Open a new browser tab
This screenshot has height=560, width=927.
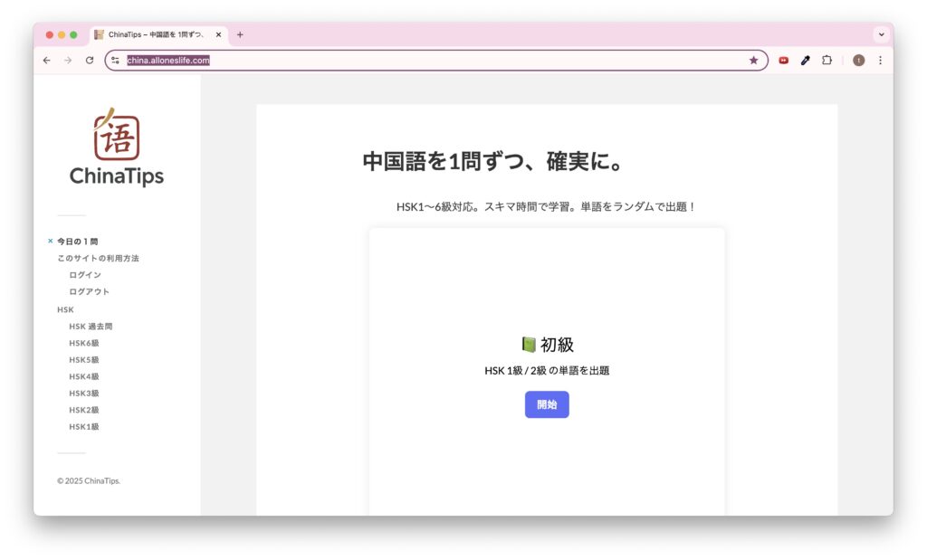pos(240,34)
